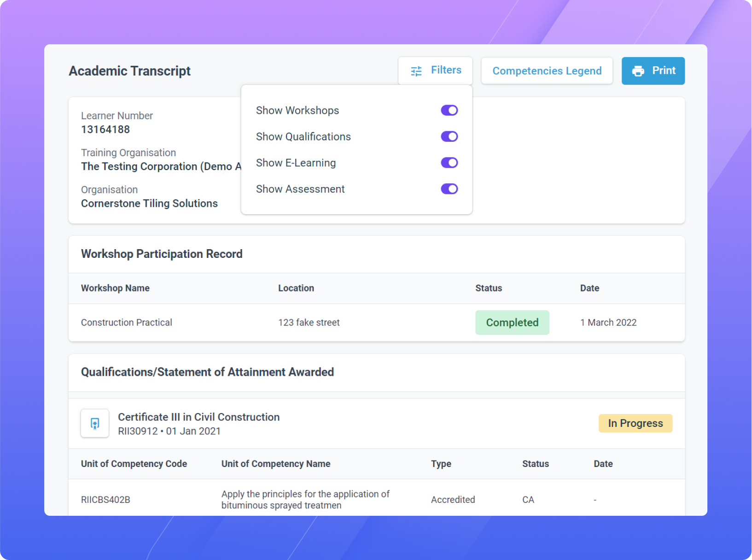The image size is (752, 560).
Task: Click the In Progress status badge
Action: click(x=635, y=423)
